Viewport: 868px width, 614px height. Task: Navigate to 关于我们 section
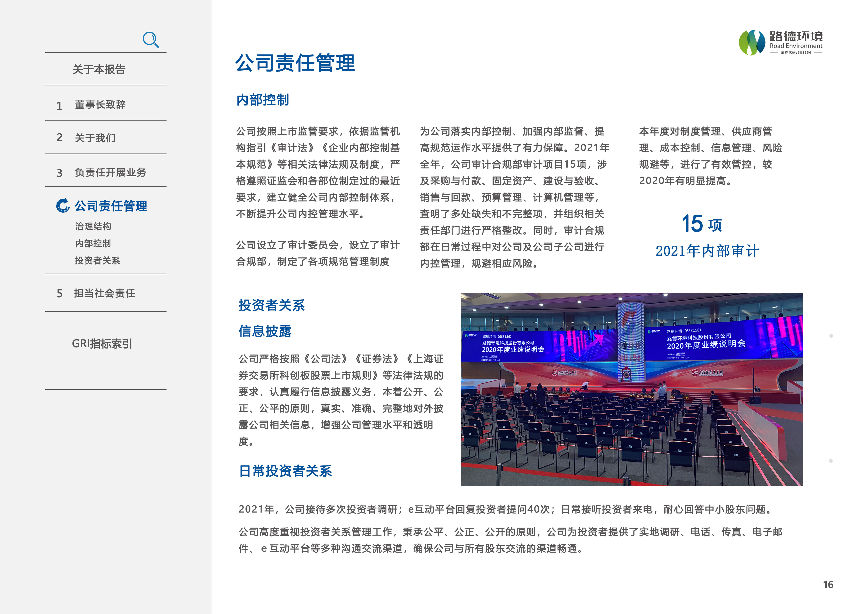95,138
